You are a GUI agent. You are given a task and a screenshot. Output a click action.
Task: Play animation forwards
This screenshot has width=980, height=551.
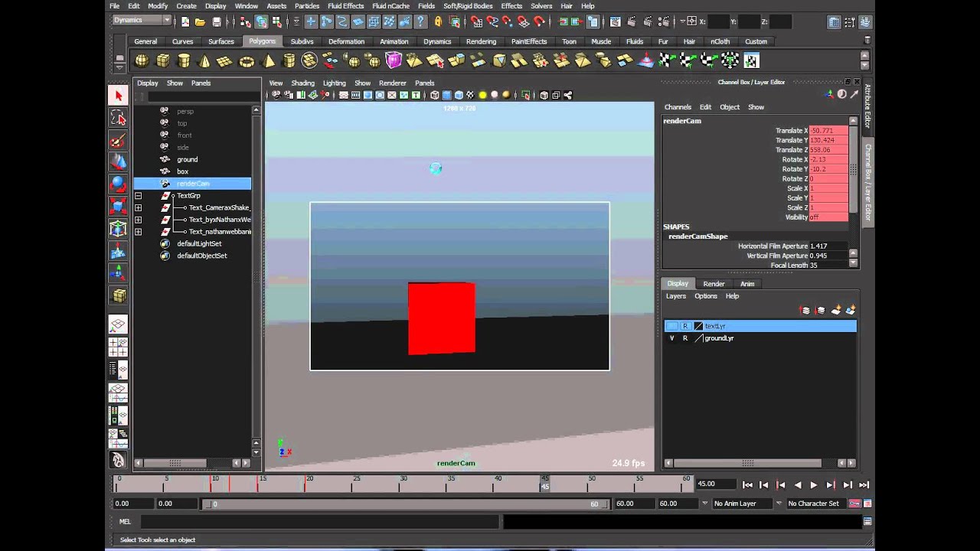[814, 485]
